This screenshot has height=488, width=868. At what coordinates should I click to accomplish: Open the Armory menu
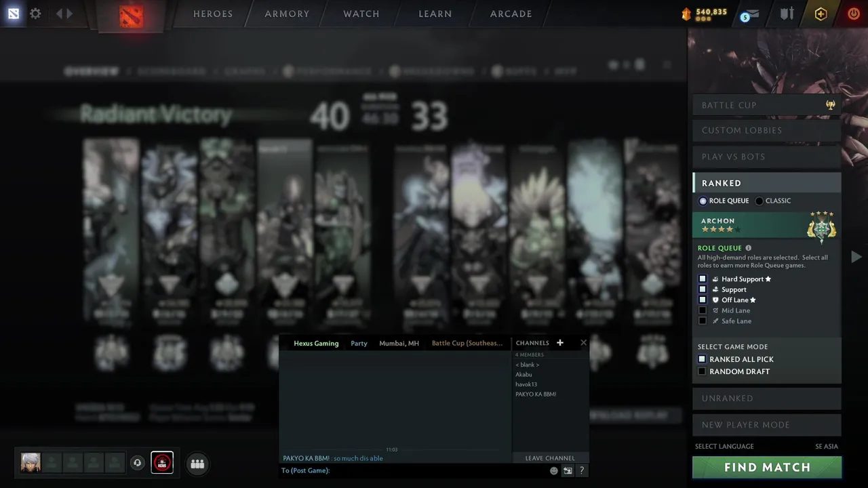(287, 14)
